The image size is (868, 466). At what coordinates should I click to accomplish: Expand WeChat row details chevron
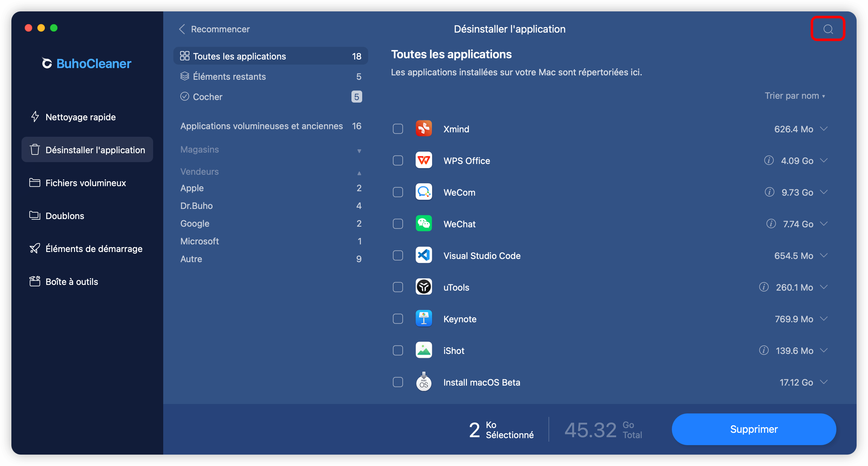coord(824,224)
